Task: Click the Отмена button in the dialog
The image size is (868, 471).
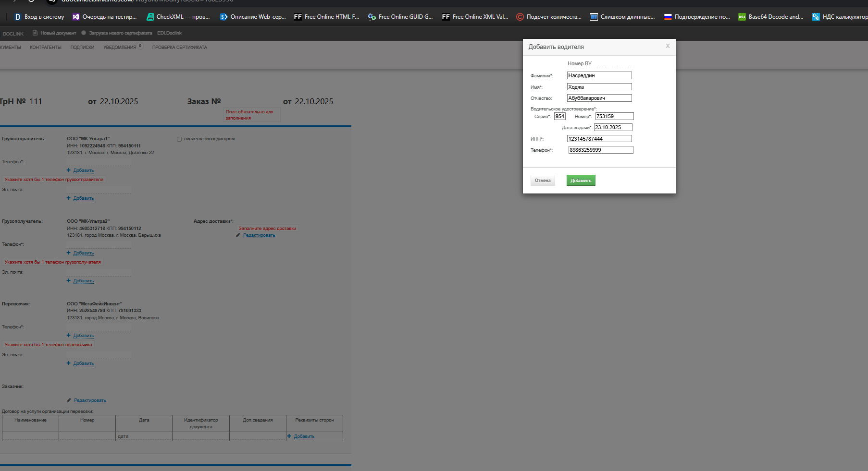Action: pos(543,180)
